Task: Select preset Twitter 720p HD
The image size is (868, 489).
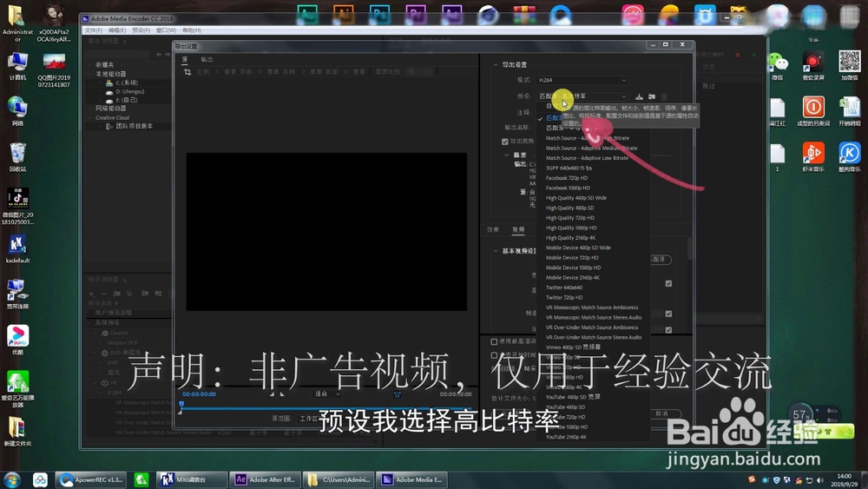Action: click(x=564, y=298)
